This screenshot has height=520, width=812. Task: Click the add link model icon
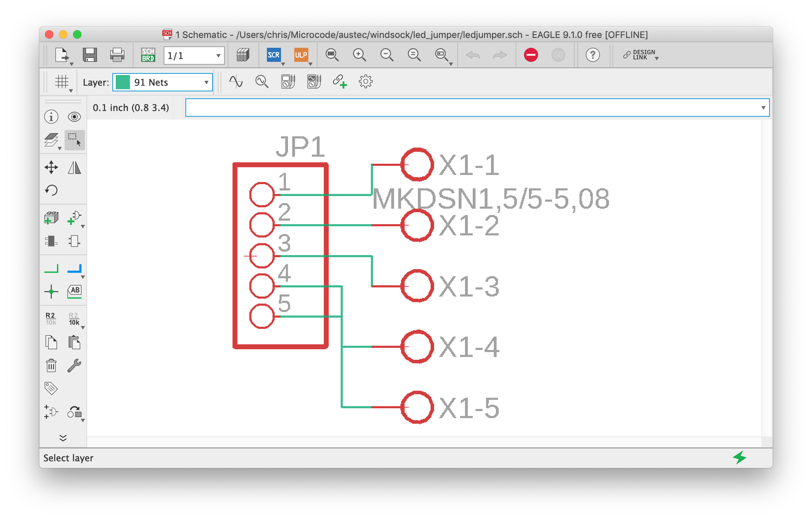point(340,82)
